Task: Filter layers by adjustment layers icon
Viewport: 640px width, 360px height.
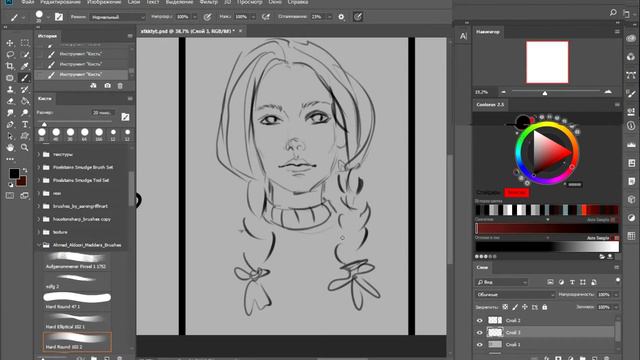Action: [x=561, y=282]
